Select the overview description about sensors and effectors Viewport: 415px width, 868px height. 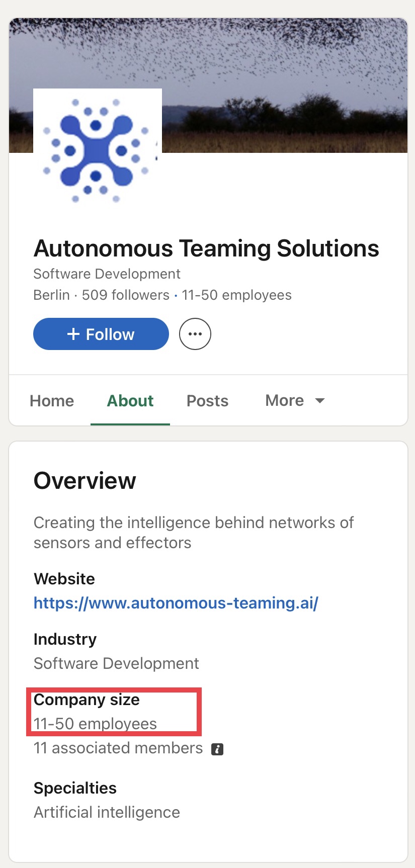(x=193, y=533)
